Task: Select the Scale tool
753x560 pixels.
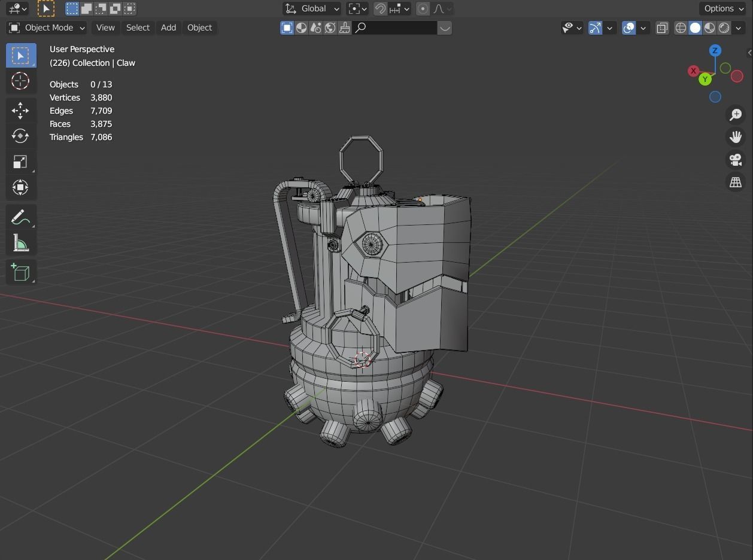Action: click(x=21, y=162)
